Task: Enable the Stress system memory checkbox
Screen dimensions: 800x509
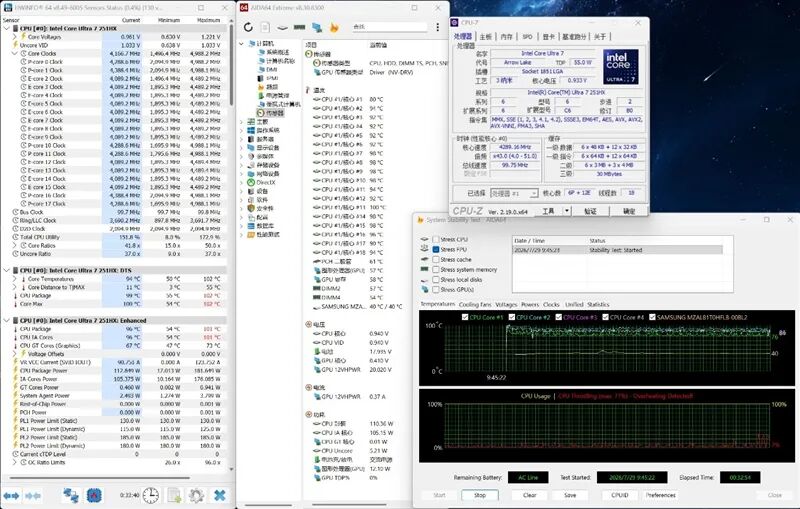Action: click(x=436, y=269)
